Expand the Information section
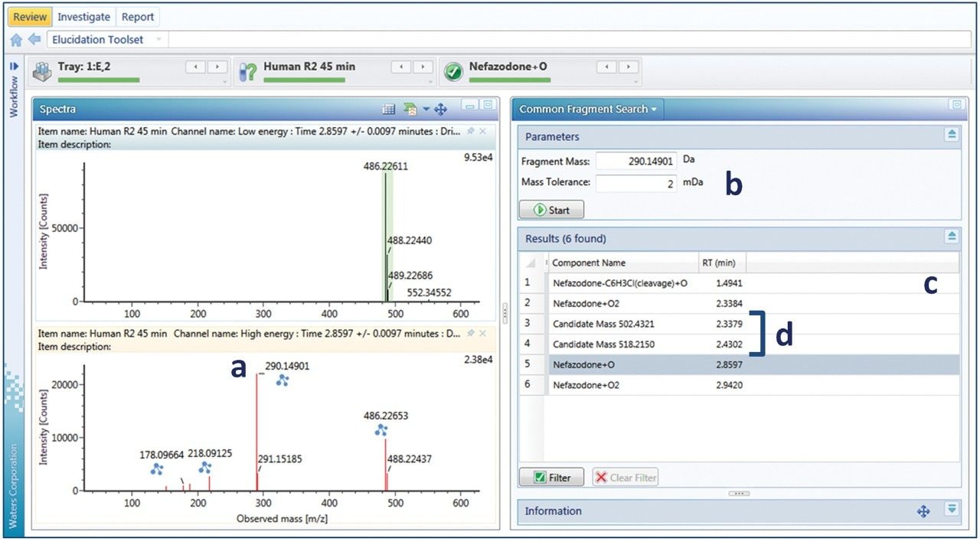This screenshot has width=980, height=542. click(952, 508)
